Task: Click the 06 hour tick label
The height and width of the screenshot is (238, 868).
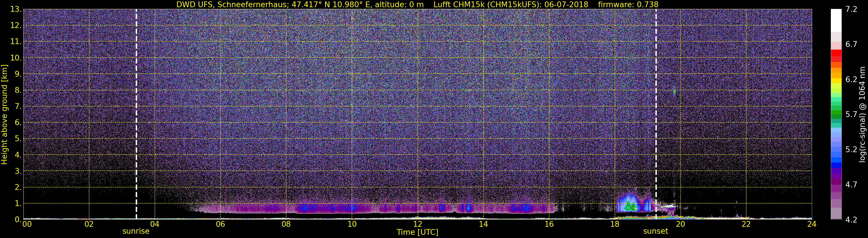Action: point(220,224)
